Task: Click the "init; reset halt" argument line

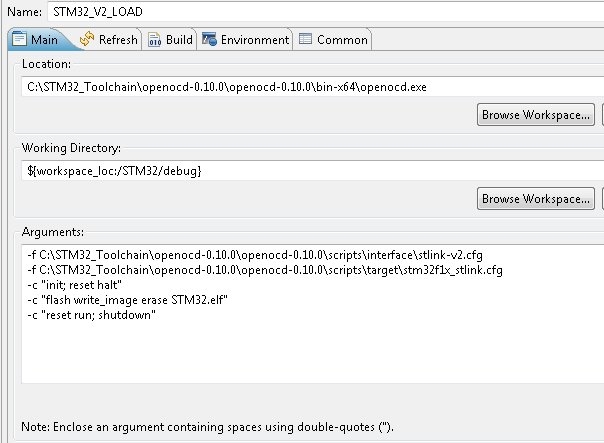Action: tap(74, 285)
